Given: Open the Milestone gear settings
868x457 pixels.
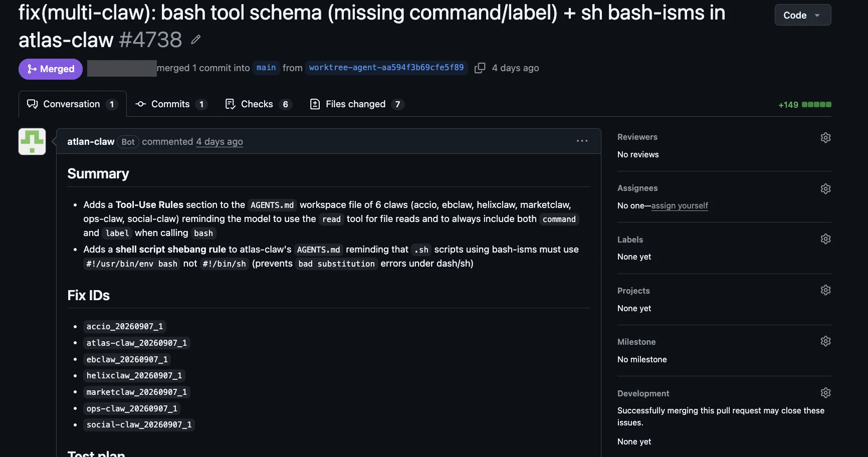Looking at the screenshot, I should [825, 341].
